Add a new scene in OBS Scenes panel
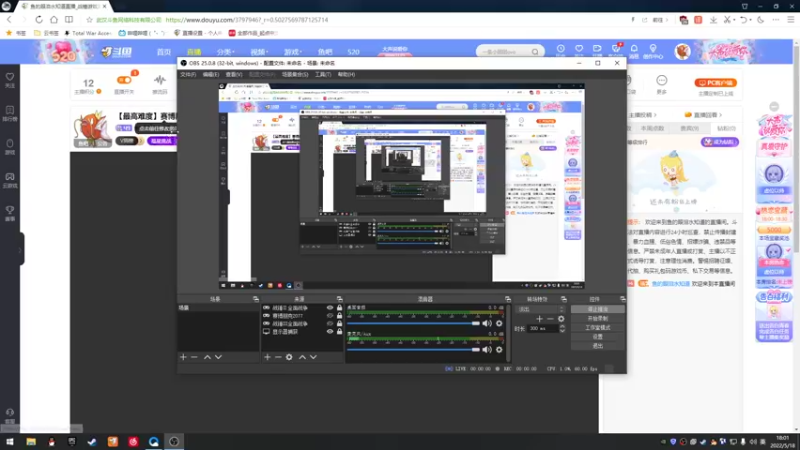This screenshot has height=450, width=800. (183, 357)
